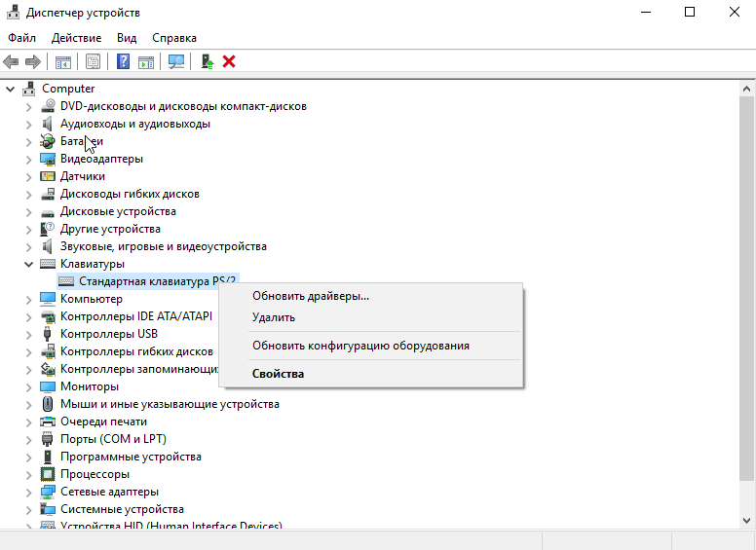Open the Файл menu
The height and width of the screenshot is (550, 756).
coord(21,38)
